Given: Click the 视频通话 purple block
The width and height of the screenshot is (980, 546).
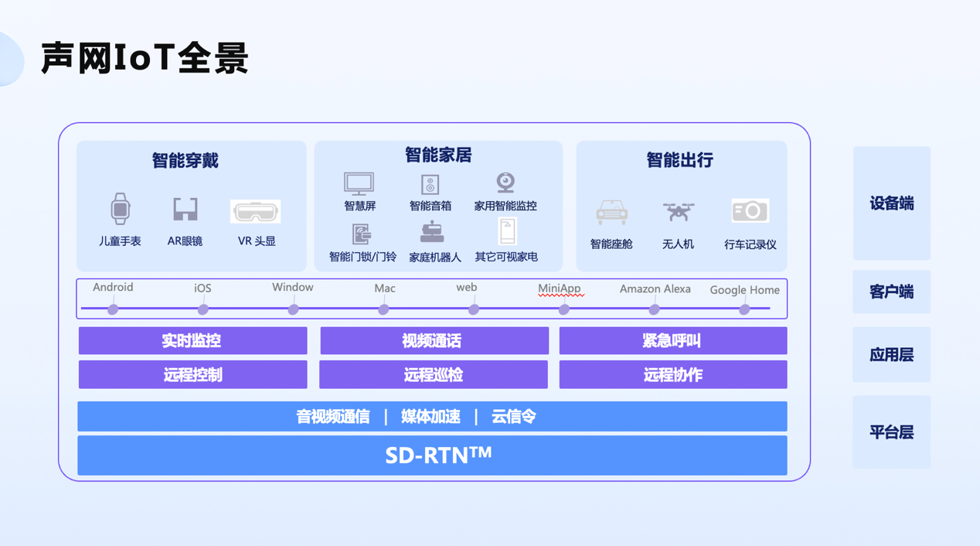Looking at the screenshot, I should [x=434, y=340].
